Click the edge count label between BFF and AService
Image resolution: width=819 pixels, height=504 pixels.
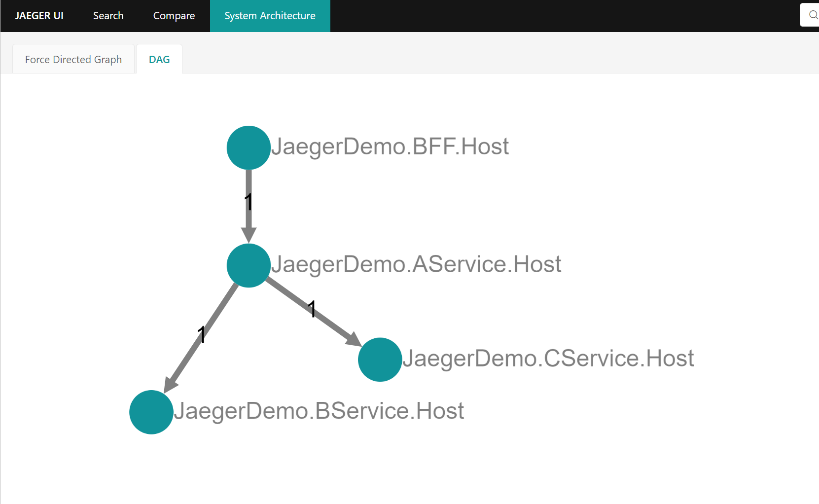pos(249,201)
